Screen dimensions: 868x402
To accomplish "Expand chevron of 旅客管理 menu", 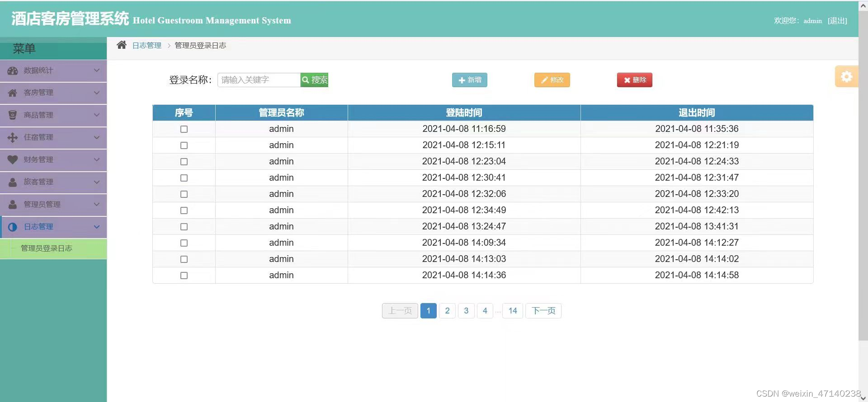I will [x=96, y=182].
